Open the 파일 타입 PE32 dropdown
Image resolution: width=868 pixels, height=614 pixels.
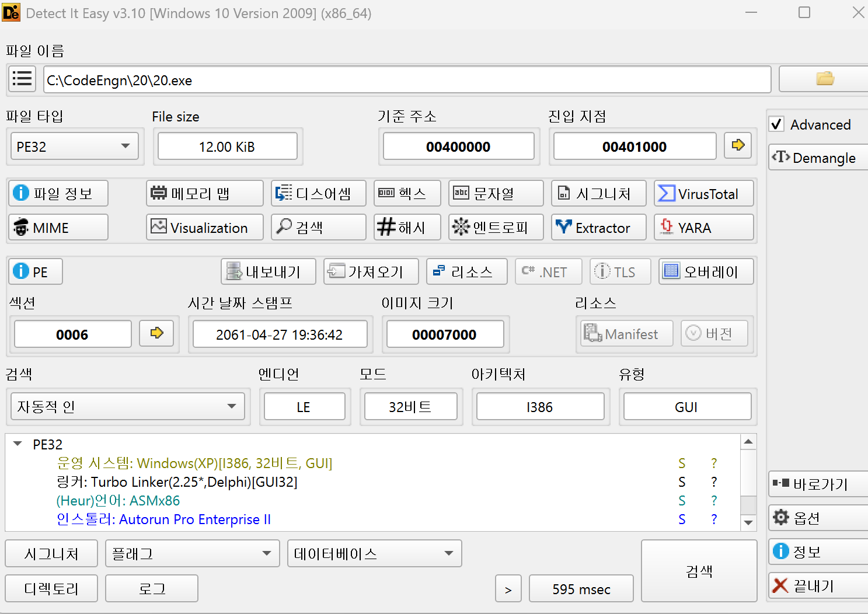coord(75,146)
